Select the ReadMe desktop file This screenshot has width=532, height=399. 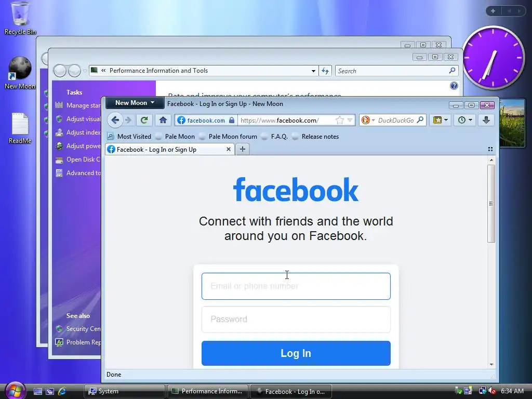click(x=20, y=128)
